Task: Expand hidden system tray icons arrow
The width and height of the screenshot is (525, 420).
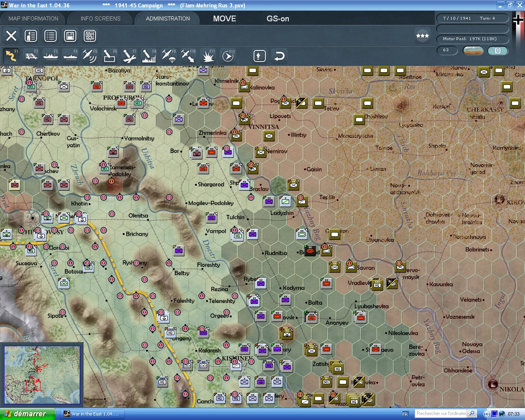Action: 486,414
